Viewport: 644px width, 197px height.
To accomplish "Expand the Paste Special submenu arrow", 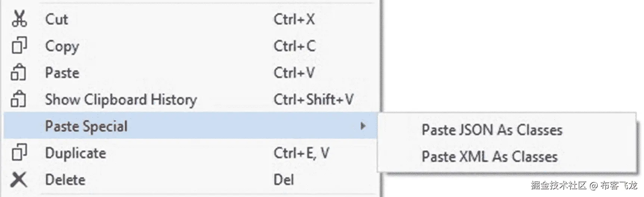I will tap(363, 126).
